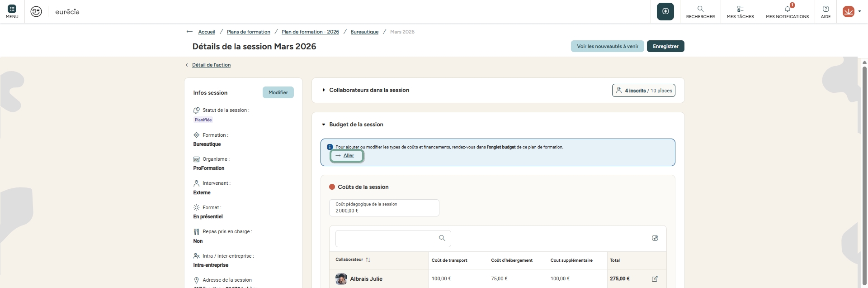868x288 pixels.
Task: Click the Aller link to budget tab
Action: tap(348, 156)
